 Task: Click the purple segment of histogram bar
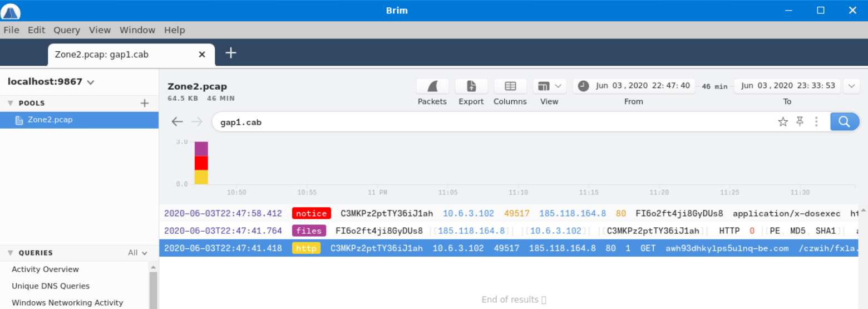(x=201, y=149)
